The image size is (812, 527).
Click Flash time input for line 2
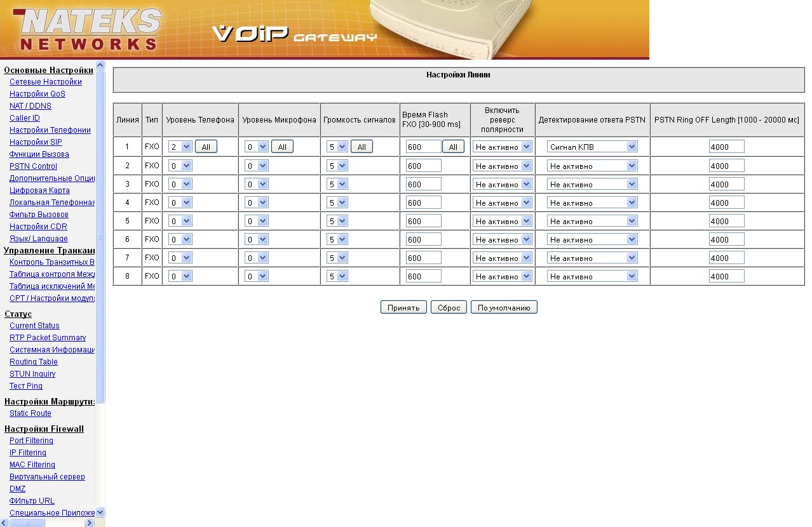pos(423,166)
